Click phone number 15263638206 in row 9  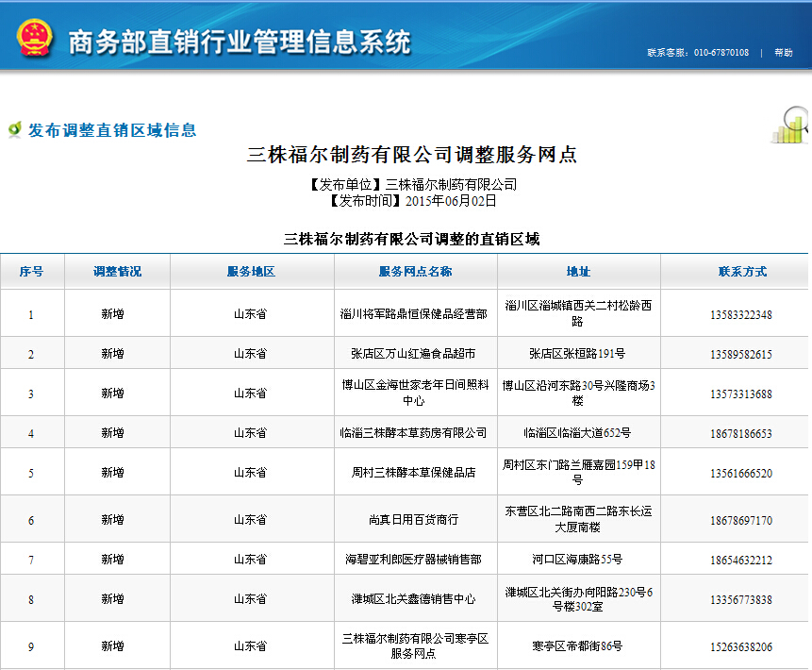point(741,646)
